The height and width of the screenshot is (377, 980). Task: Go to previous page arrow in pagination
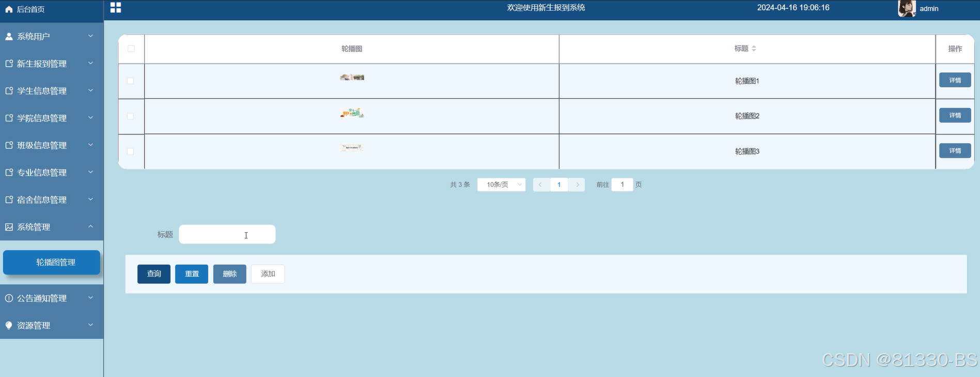pos(540,185)
